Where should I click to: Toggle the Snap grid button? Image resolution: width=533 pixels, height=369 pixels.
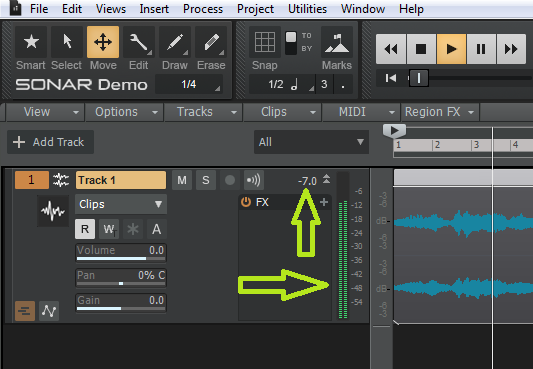click(x=265, y=42)
